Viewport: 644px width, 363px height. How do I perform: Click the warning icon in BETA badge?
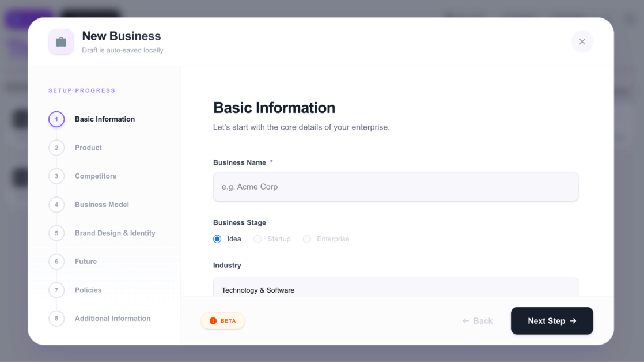(213, 321)
